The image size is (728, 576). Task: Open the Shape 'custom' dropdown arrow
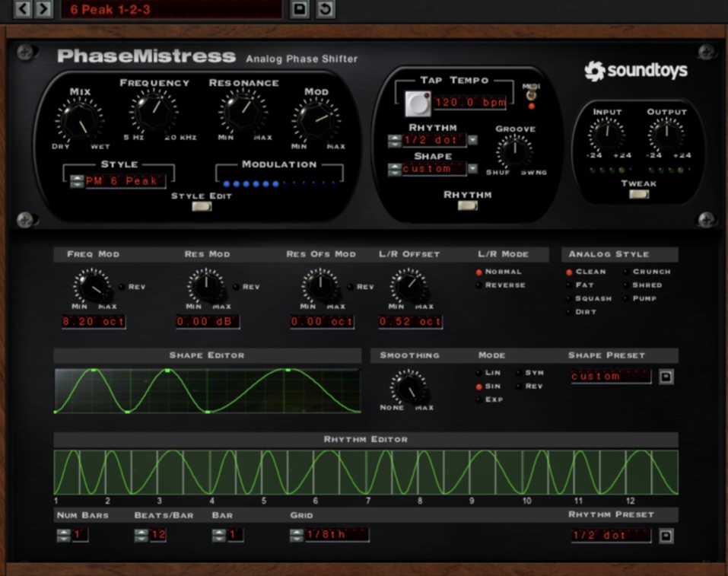472,169
